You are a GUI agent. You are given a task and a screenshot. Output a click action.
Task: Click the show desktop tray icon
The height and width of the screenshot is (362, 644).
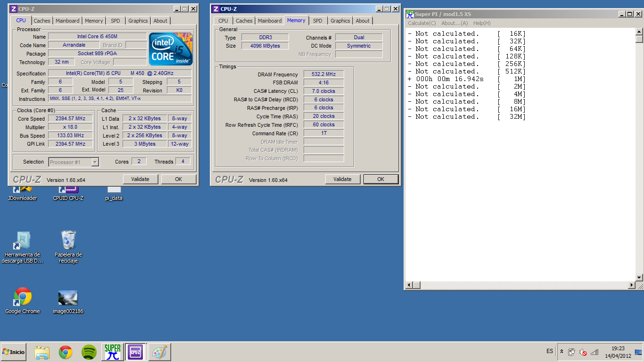pos(639,352)
